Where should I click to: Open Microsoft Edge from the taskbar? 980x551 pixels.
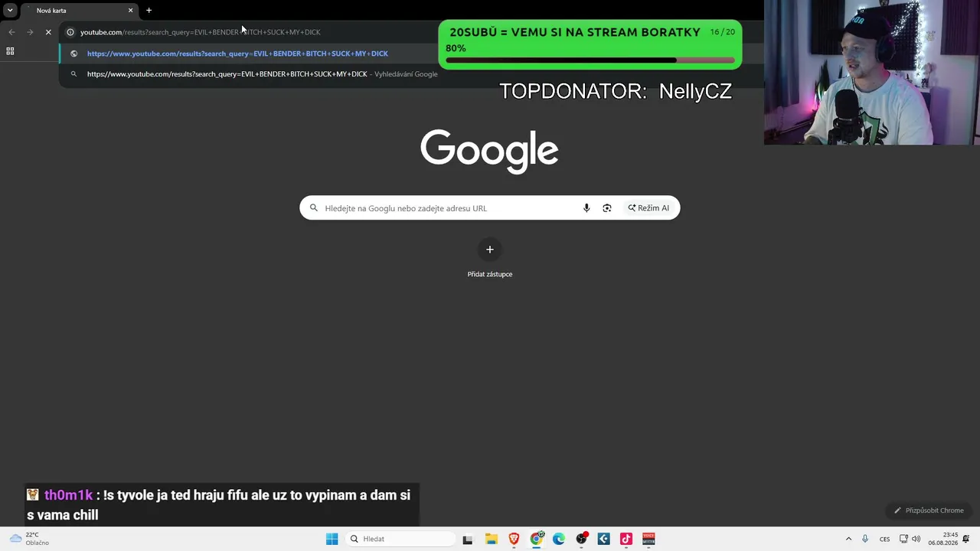[x=559, y=539]
